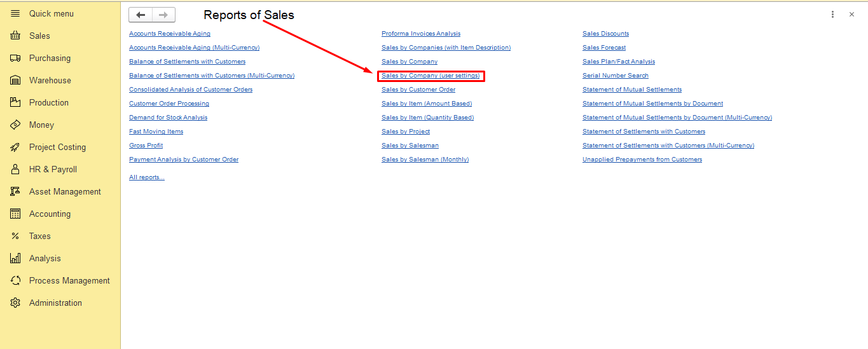Image resolution: width=868 pixels, height=349 pixels.
Task: Show All reports list
Action: click(x=147, y=177)
